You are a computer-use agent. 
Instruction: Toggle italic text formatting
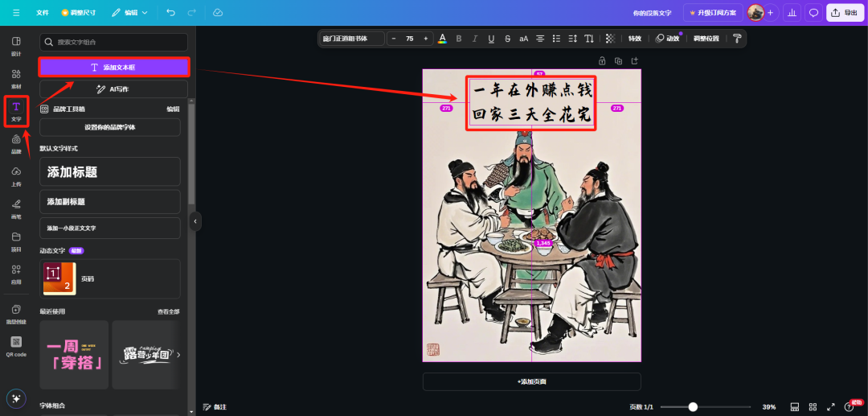(475, 39)
